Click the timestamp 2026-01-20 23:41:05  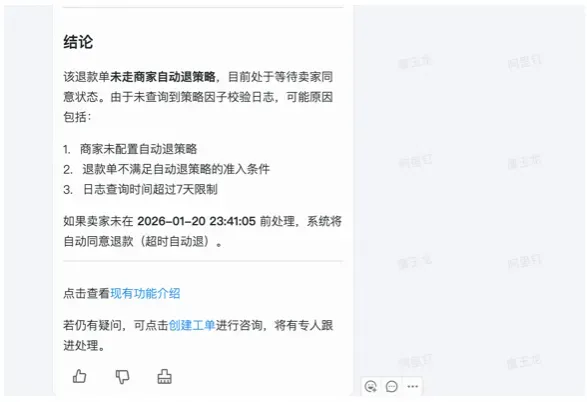pyautogui.click(x=196, y=221)
